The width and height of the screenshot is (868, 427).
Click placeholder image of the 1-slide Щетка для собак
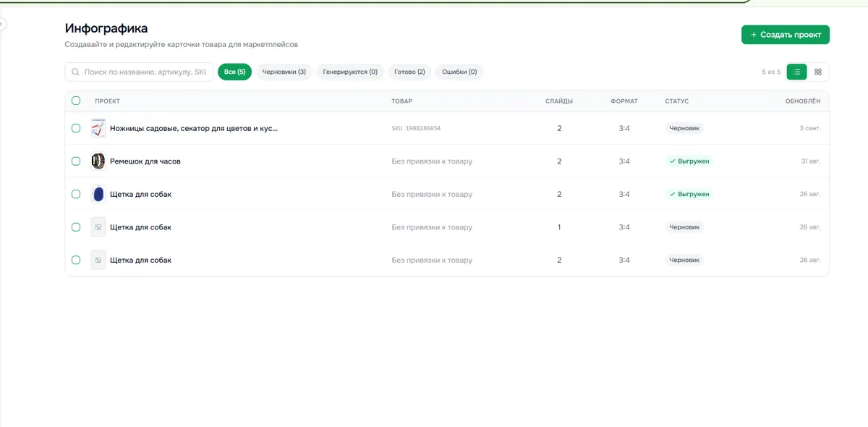[x=98, y=227]
